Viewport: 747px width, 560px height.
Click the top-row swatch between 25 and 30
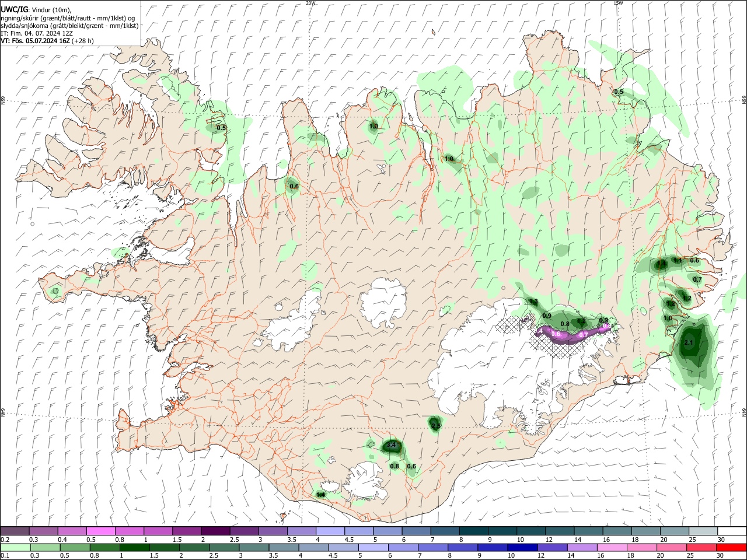[703, 531]
